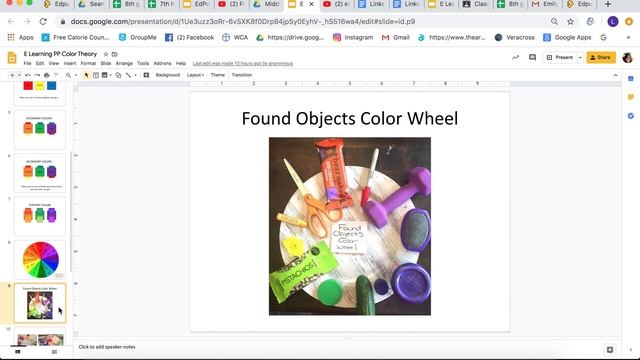Screen dimensions: 640x360
Task: Collapse the menus with the chevron arrow
Action: [x=615, y=76]
